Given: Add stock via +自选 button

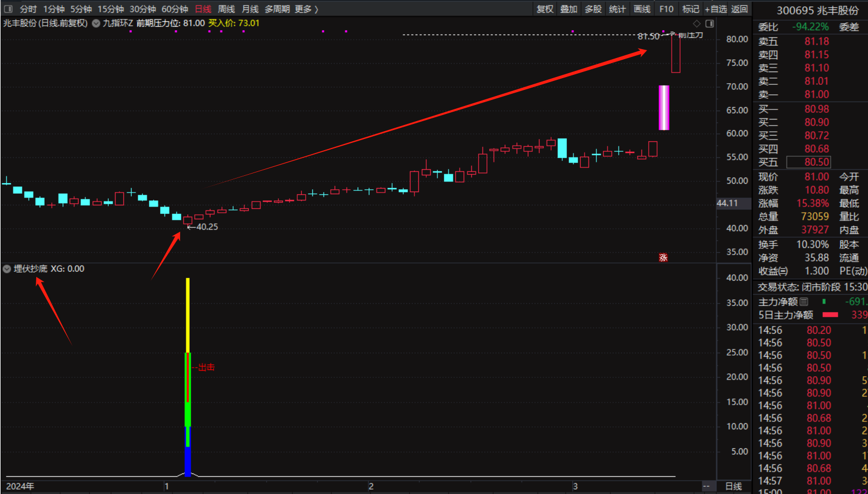Looking at the screenshot, I should (716, 9).
